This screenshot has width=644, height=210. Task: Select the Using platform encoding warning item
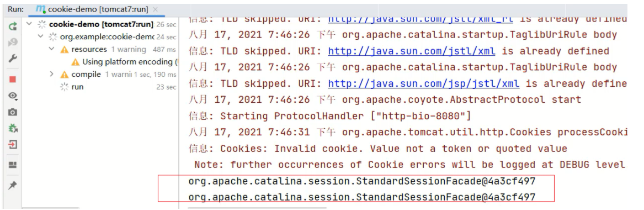(125, 62)
